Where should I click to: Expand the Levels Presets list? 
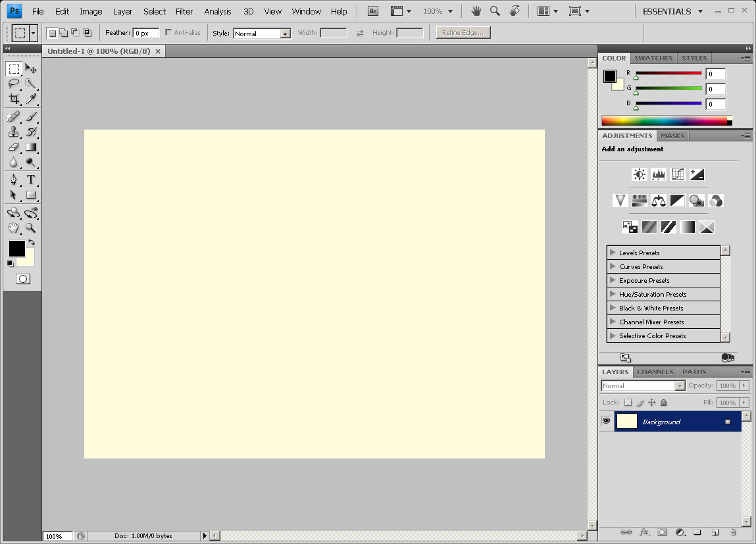(x=613, y=253)
